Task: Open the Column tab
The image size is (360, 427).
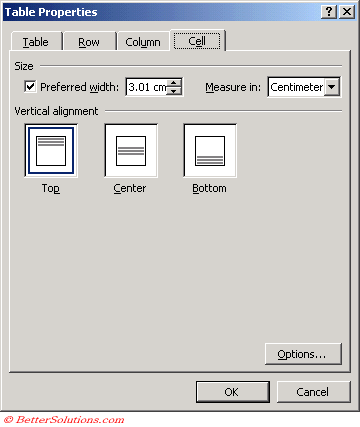Action: pos(143,42)
